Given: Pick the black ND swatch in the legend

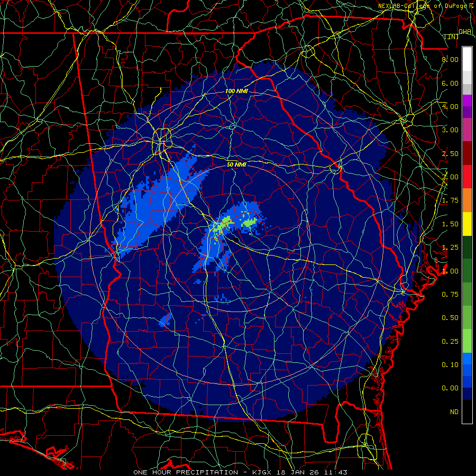Looking at the screenshot, I should (467, 411).
